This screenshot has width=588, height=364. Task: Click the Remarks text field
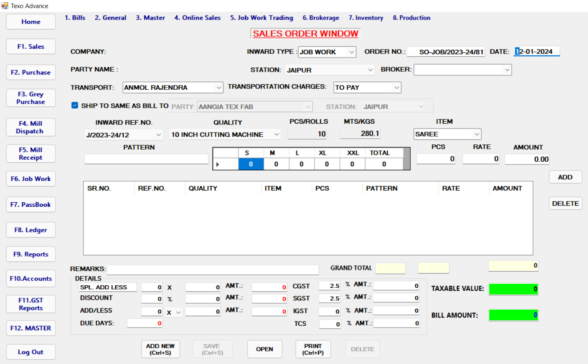tap(213, 270)
